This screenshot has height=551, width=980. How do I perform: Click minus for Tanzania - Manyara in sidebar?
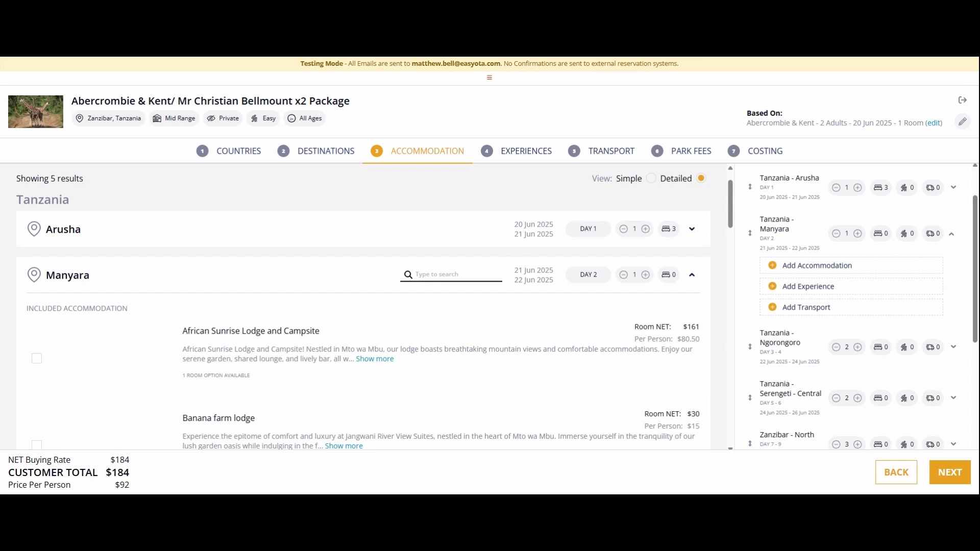pyautogui.click(x=836, y=234)
